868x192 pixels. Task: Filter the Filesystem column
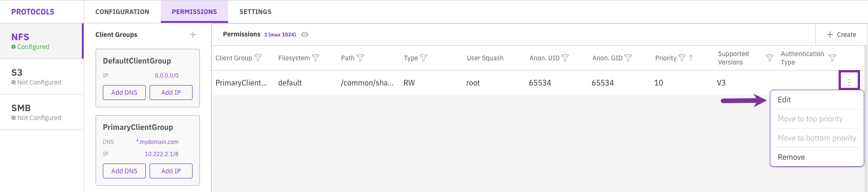(x=316, y=58)
